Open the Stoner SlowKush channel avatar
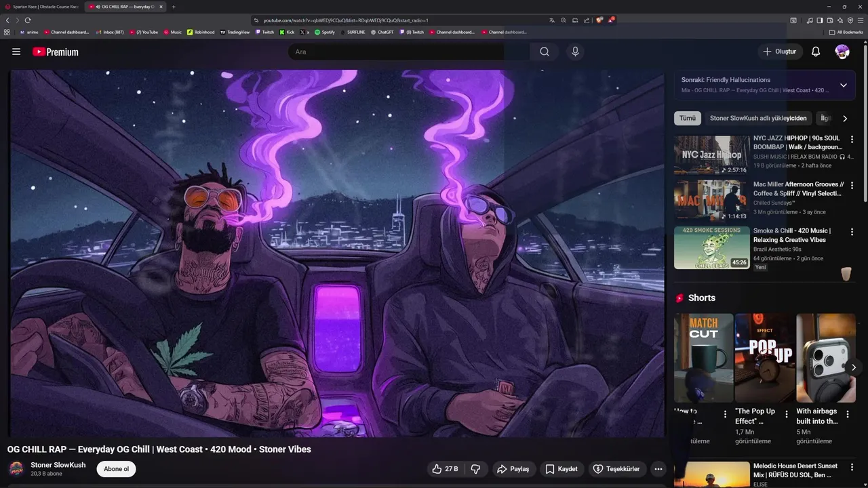The height and width of the screenshot is (488, 868). pos(16,469)
